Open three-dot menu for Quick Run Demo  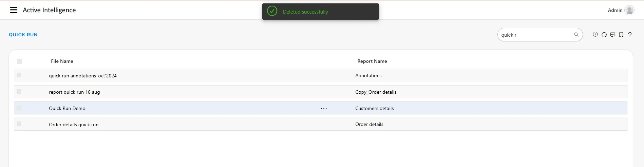point(324,108)
